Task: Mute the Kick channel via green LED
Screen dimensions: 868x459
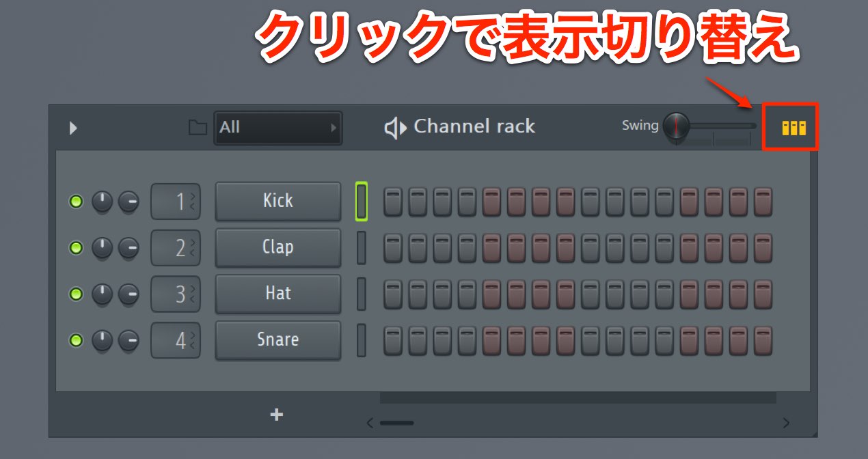Action: 76,201
